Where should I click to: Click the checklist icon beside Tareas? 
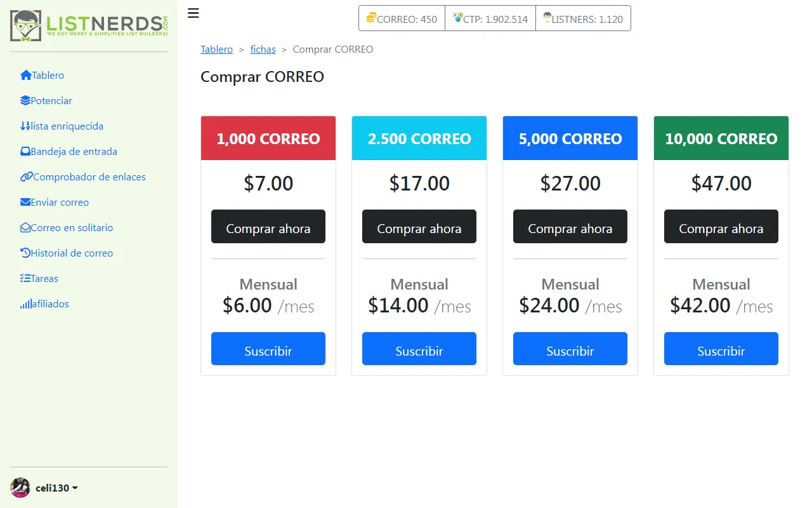pos(25,278)
